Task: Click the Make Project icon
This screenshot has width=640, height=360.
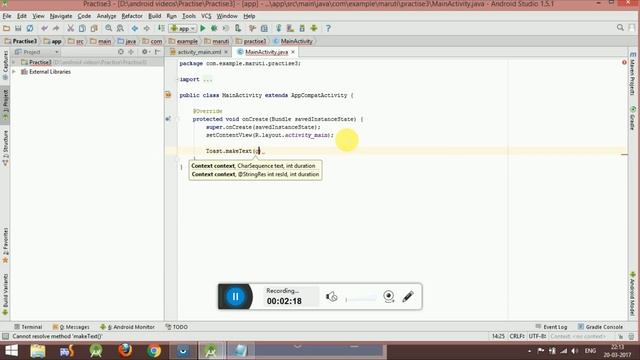Action: 161,28
